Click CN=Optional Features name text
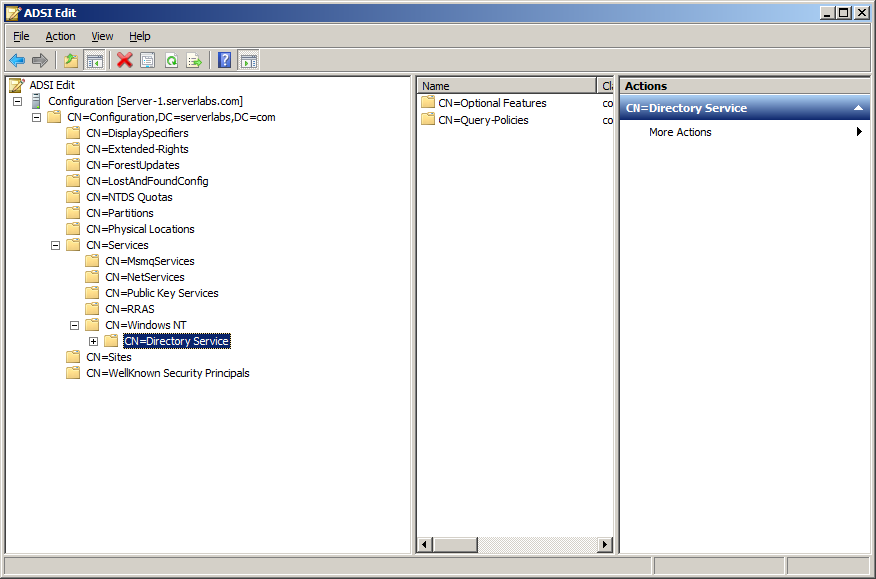 492,103
